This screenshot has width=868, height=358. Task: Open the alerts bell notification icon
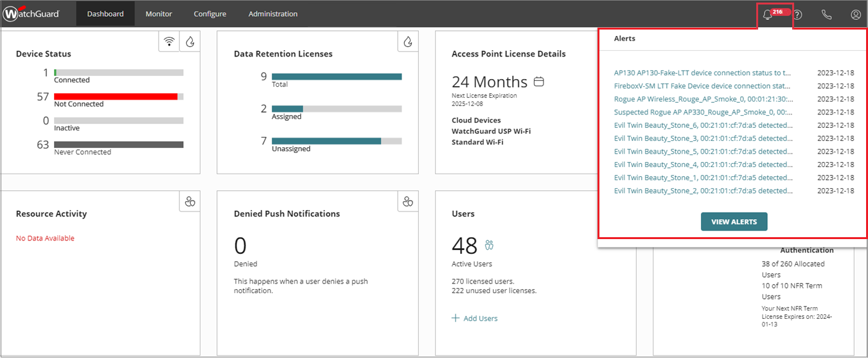[767, 14]
